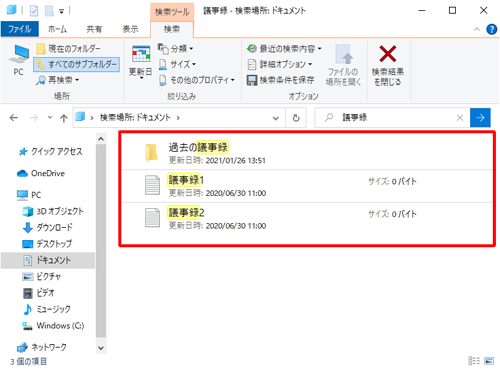Open recent locations dropdown arrow
The width and height of the screenshot is (500, 370).
pyautogui.click(x=50, y=118)
